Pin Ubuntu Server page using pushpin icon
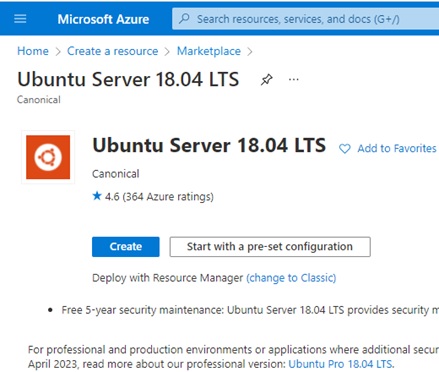This screenshot has width=439, height=372. point(266,80)
